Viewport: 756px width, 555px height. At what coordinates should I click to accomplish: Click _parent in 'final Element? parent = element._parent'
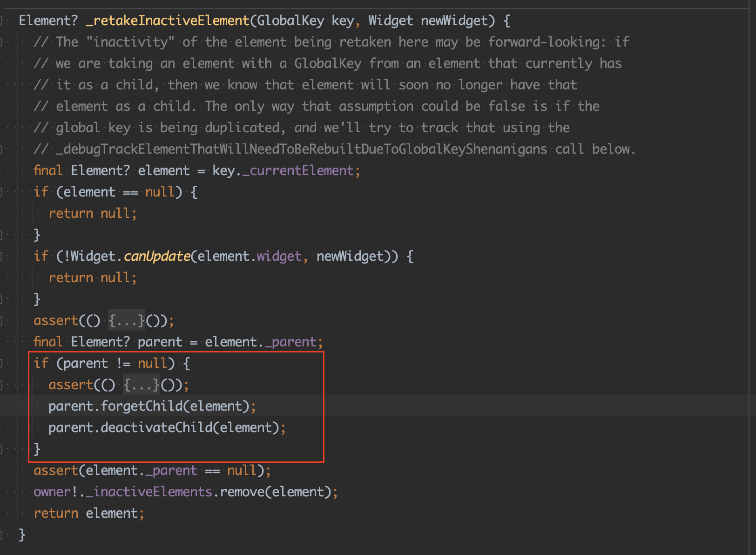point(290,342)
